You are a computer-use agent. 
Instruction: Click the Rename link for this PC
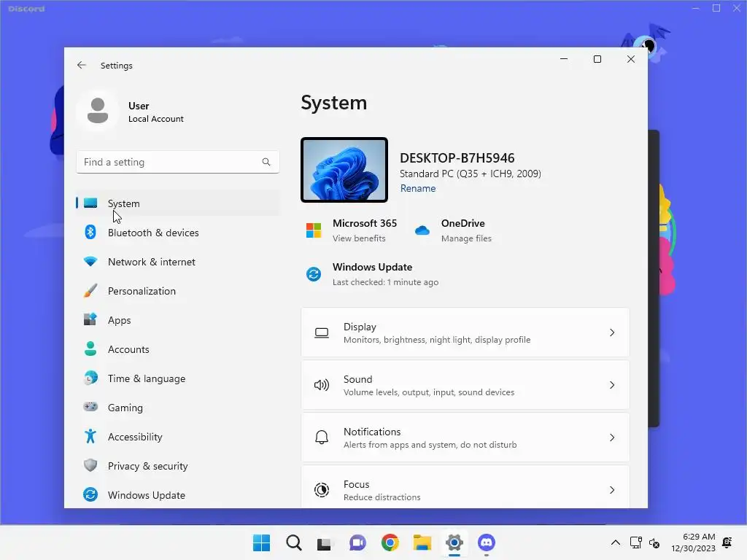point(418,188)
